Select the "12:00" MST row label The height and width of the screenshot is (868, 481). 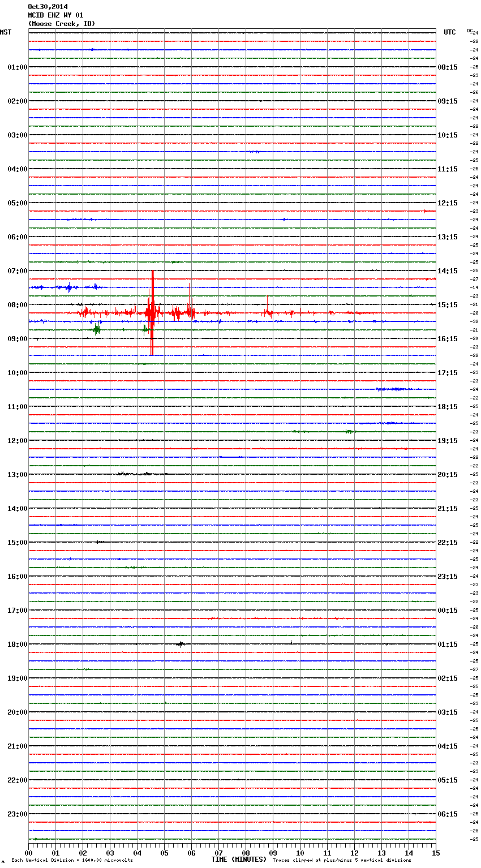pos(18,441)
